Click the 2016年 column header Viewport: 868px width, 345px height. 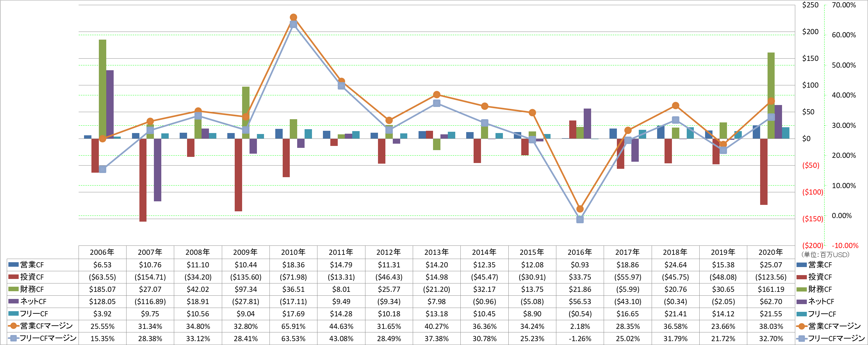coord(580,252)
